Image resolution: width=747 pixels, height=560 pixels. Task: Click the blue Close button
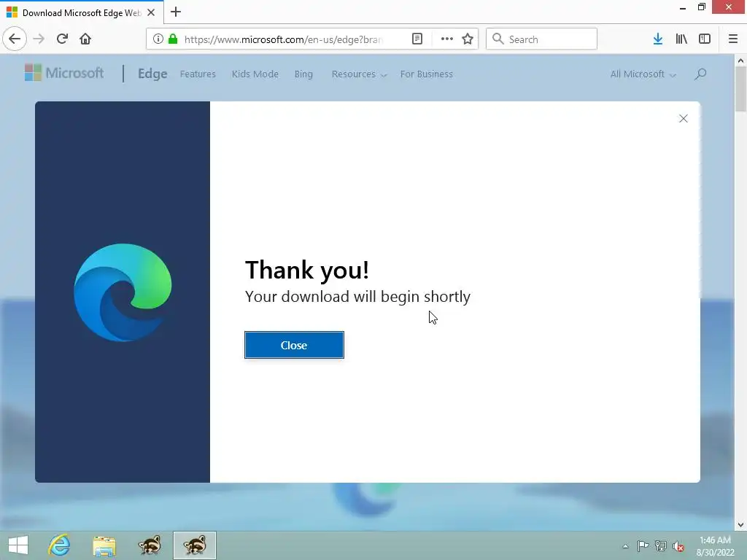click(x=294, y=345)
